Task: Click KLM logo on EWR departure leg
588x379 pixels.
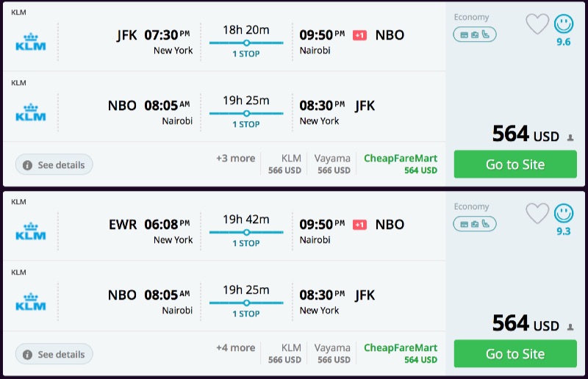Action: pos(31,231)
